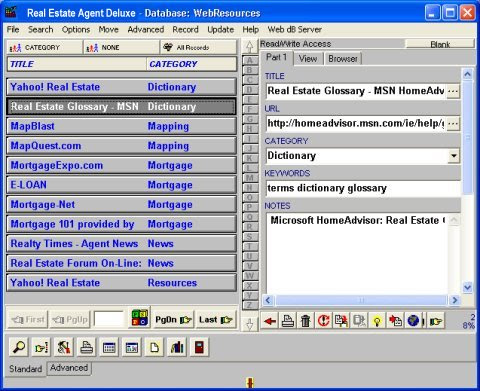The width and height of the screenshot is (480, 391).
Task: Click the PgDn button
Action: click(x=173, y=320)
